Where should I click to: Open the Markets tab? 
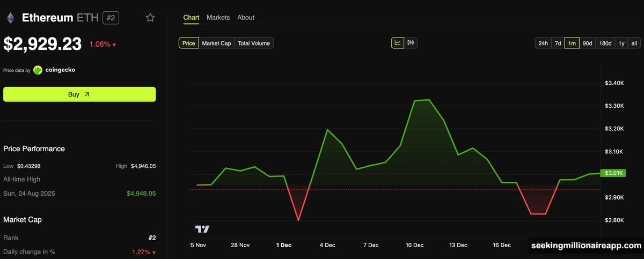point(218,17)
